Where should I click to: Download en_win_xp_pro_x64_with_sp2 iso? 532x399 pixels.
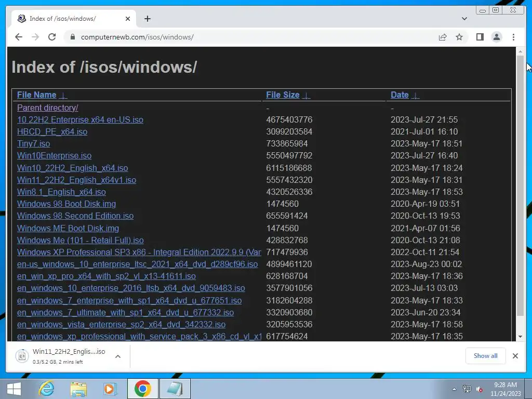[107, 276]
